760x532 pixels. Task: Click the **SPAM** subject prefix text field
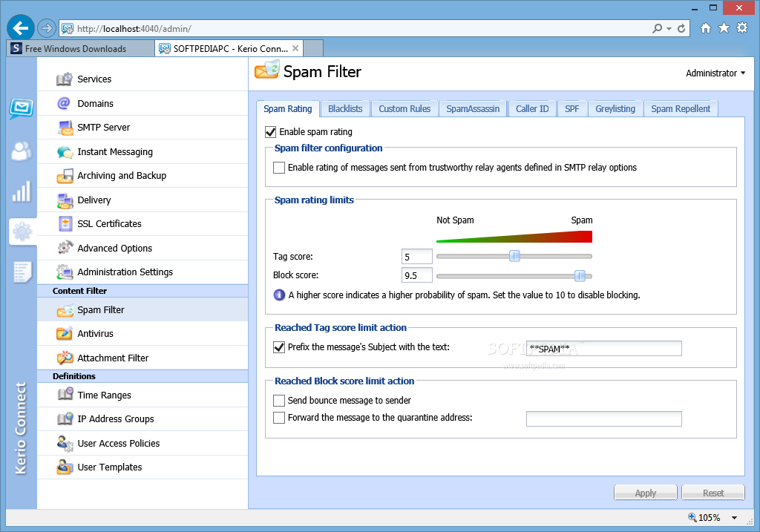(x=604, y=349)
